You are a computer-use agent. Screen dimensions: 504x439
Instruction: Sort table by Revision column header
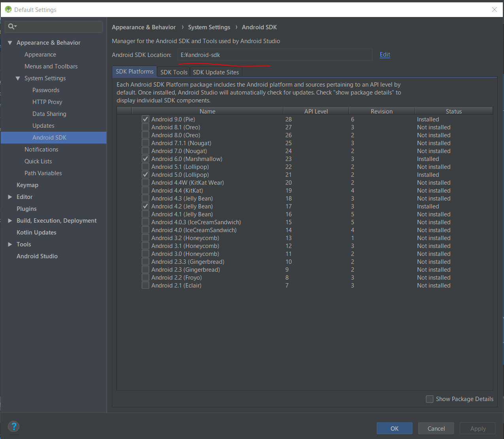382,111
